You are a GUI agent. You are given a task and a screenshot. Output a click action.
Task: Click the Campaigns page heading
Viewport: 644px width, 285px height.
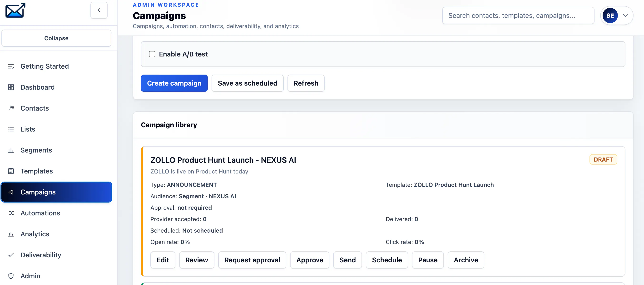159,16
